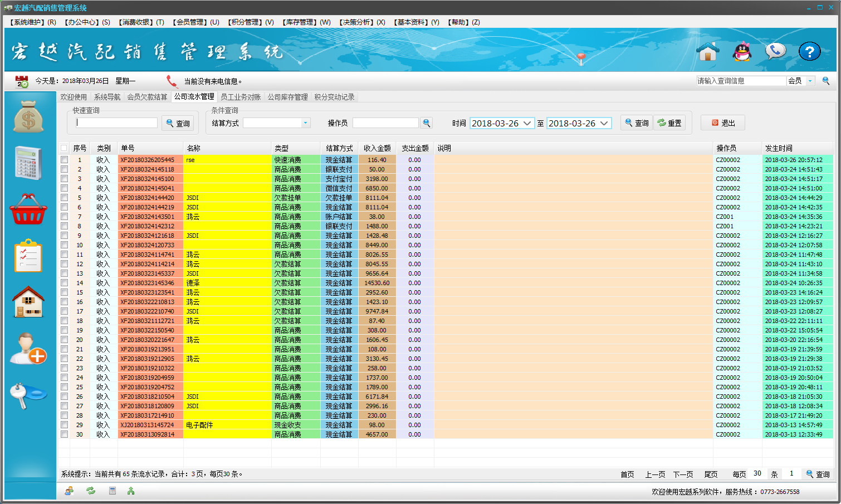This screenshot has height=504, width=841.
Task: Click the blue question mark help icon
Action: (809, 52)
